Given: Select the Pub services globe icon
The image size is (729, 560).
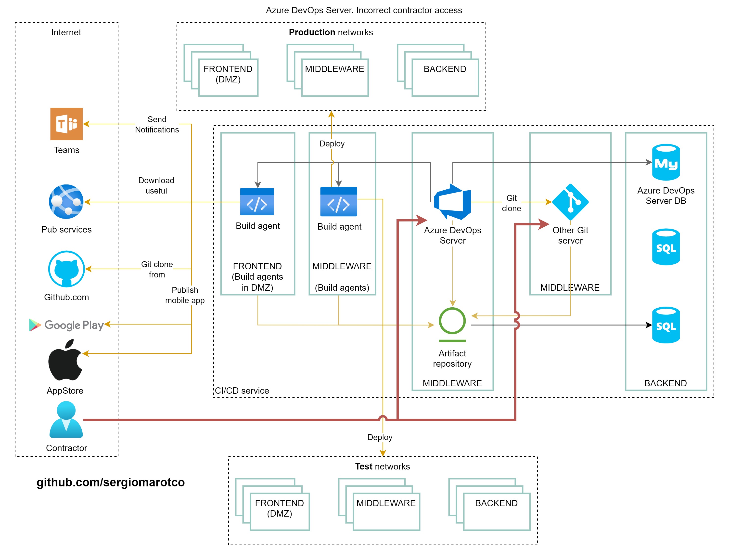Looking at the screenshot, I should 66,201.
